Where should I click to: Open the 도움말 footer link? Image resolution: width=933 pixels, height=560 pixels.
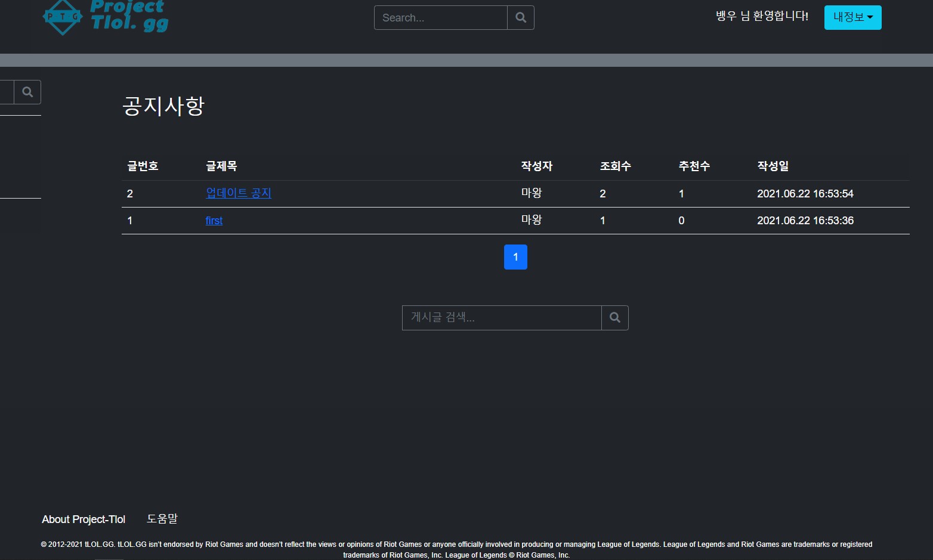(x=162, y=519)
